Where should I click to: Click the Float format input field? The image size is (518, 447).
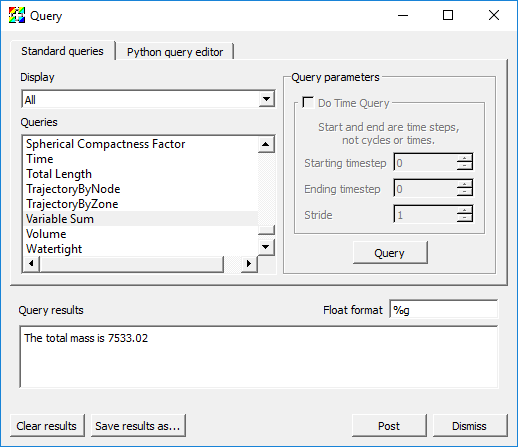tap(444, 310)
